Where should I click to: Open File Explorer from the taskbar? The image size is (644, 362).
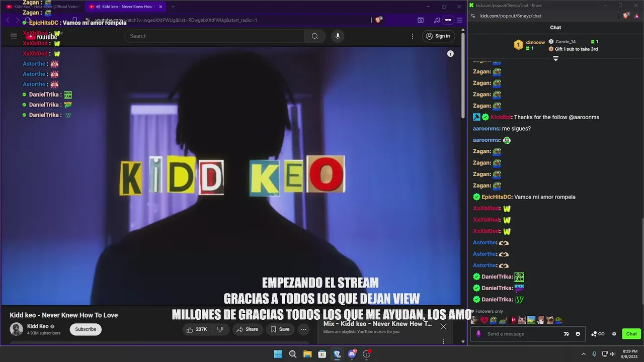[307, 354]
